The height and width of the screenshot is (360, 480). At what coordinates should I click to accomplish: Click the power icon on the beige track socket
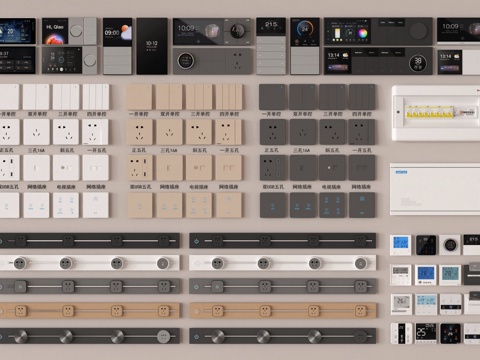point(197,311)
